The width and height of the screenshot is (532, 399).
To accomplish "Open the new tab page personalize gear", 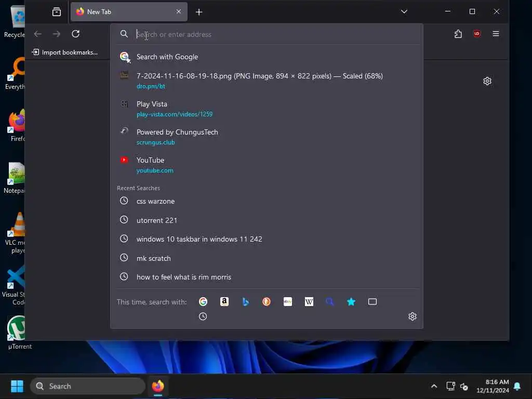I will pos(487,81).
